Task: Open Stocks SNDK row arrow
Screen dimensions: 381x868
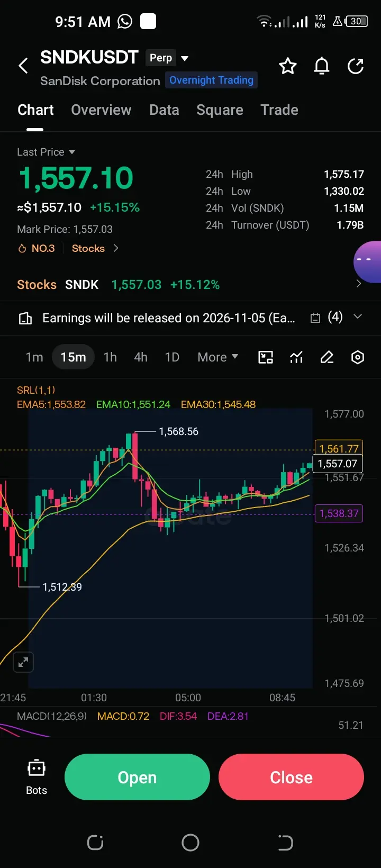Action: [x=359, y=284]
